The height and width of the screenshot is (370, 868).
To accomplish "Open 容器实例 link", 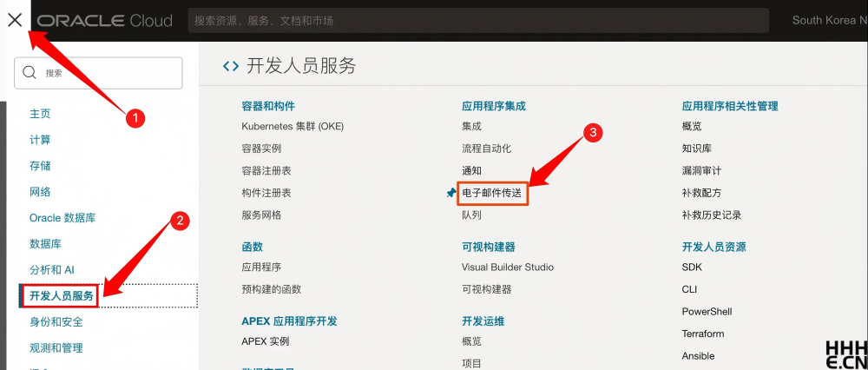I will pyautogui.click(x=261, y=149).
